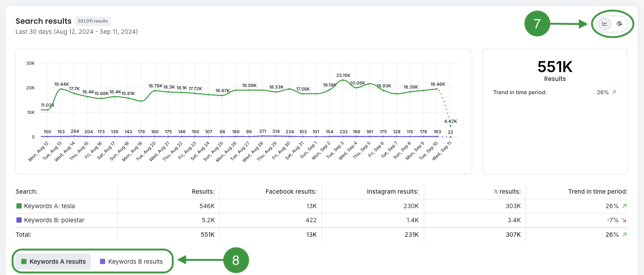
Task: Click the 551,011 results badge
Action: [x=93, y=21]
